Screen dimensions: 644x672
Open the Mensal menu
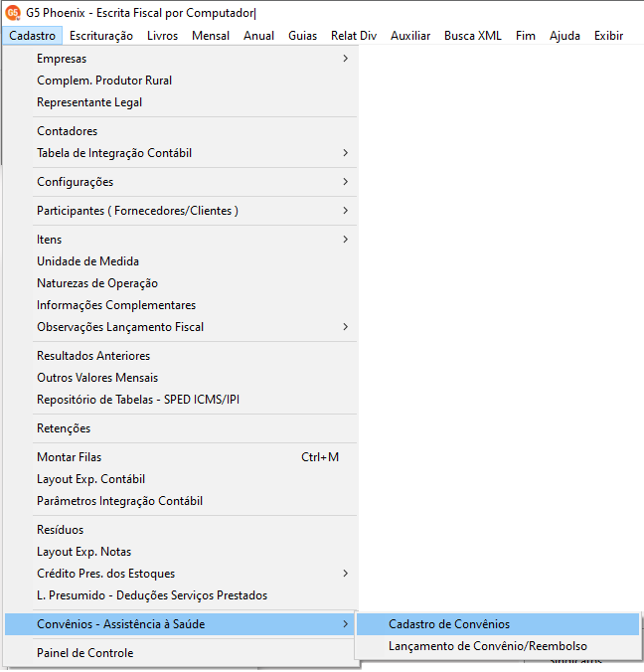pos(211,36)
